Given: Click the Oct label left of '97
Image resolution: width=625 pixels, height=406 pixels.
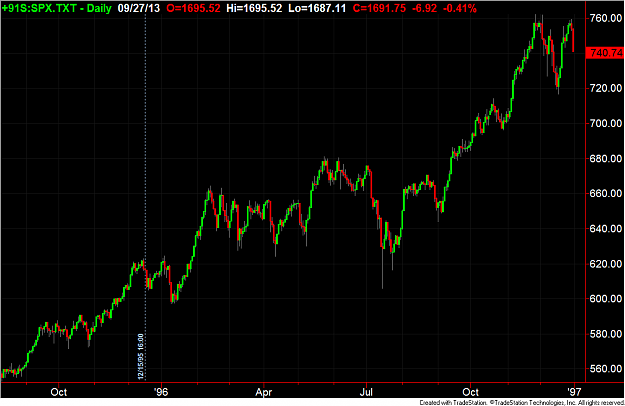Looking at the screenshot, I should point(471,392).
